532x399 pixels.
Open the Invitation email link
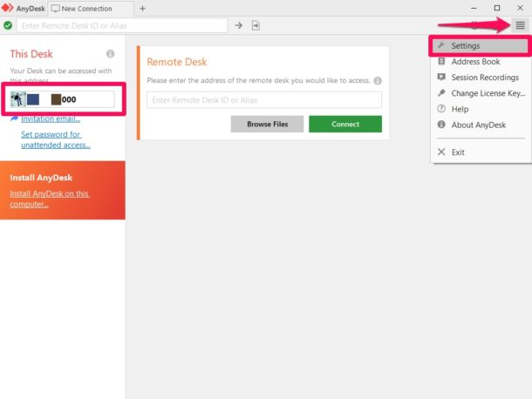pos(51,119)
